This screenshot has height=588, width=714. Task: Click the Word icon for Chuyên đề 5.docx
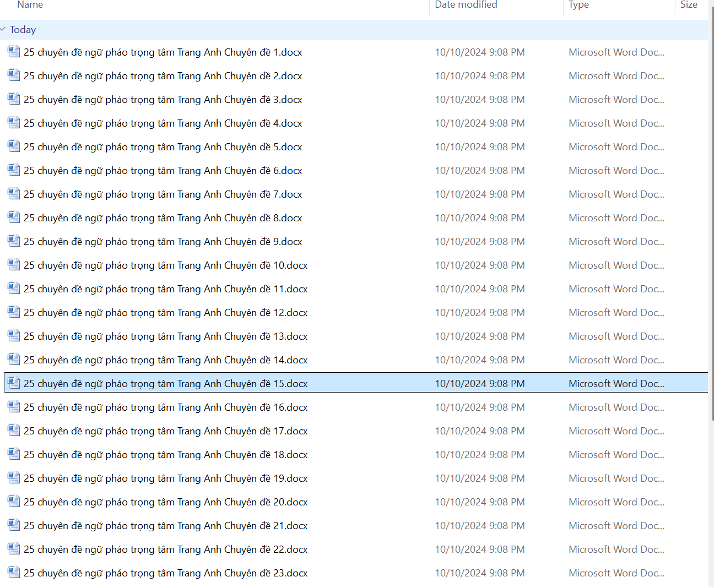[14, 146]
